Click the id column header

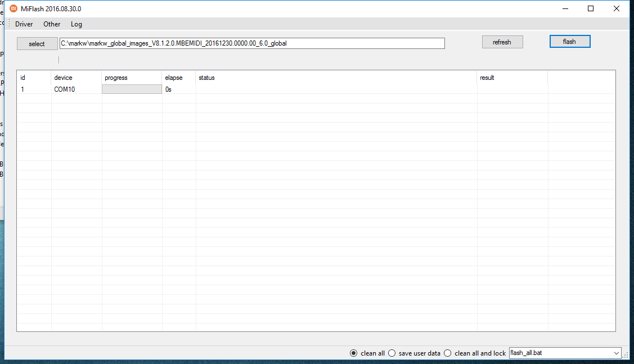pyautogui.click(x=34, y=78)
